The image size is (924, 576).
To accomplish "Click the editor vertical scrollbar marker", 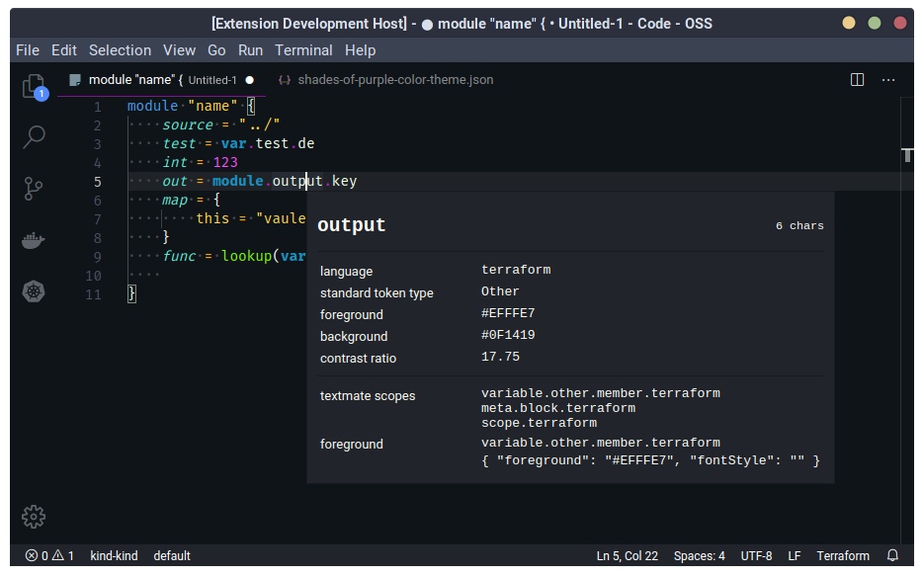I will coord(907,155).
